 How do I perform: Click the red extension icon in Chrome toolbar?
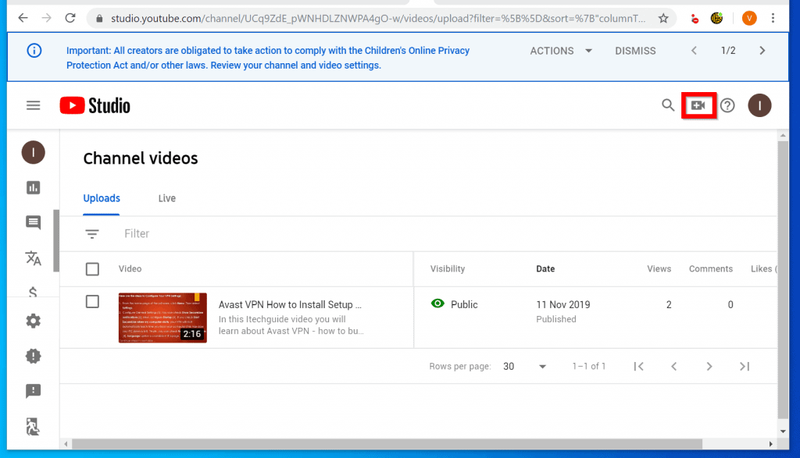coord(694,19)
